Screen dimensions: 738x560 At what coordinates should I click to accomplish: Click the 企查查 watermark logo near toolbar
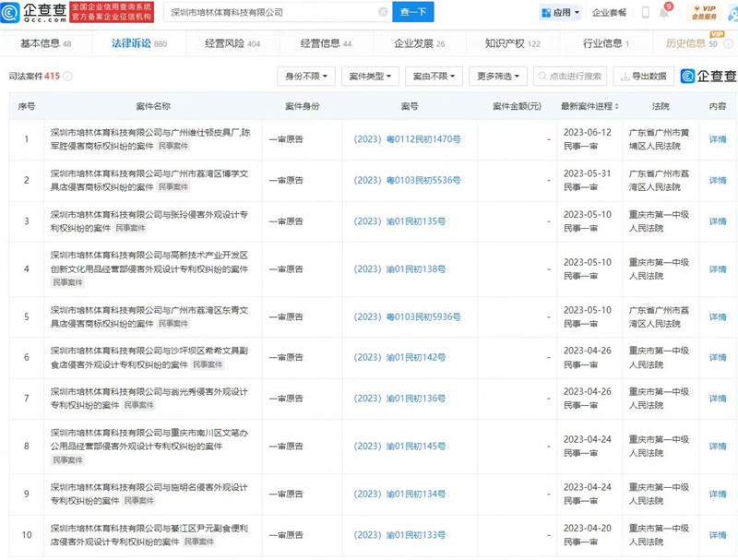pos(703,76)
